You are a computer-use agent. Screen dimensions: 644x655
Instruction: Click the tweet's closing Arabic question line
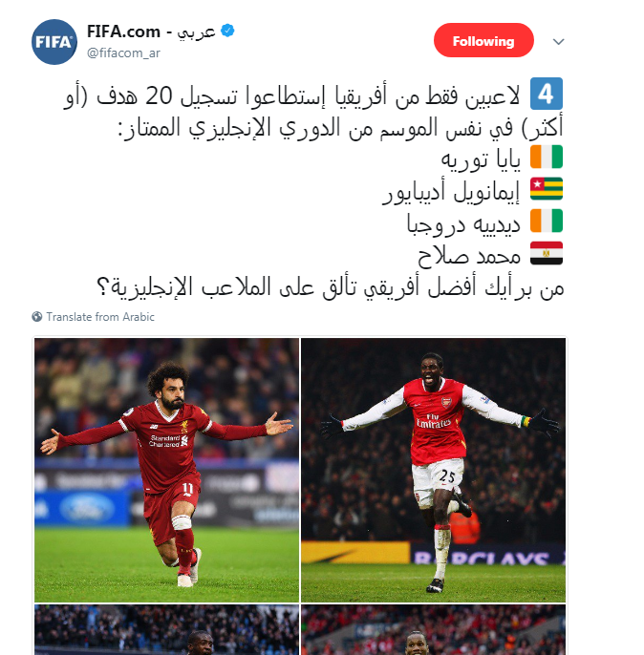tap(331, 288)
